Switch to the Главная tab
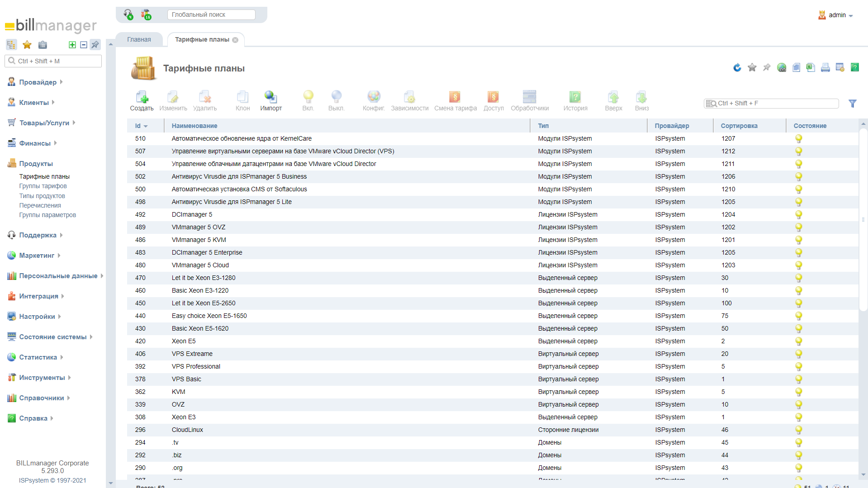The height and width of the screenshot is (488, 868). click(139, 39)
